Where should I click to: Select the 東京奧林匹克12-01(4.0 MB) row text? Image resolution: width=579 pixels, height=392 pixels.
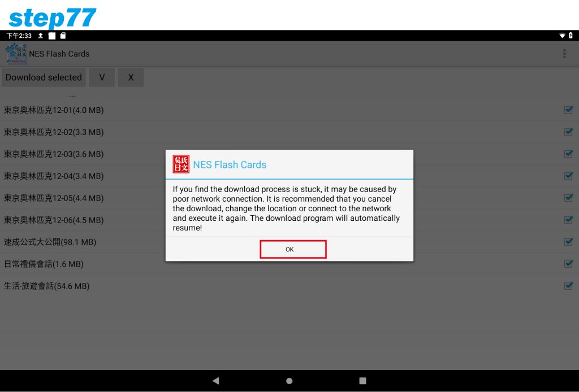point(54,110)
